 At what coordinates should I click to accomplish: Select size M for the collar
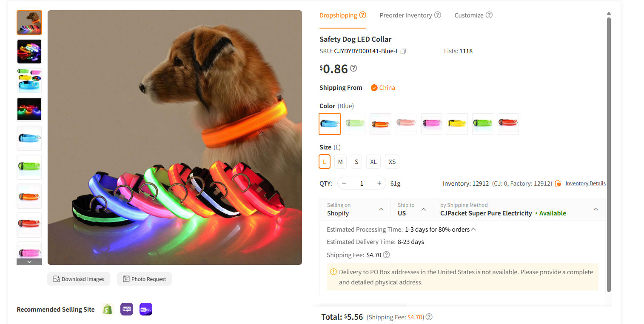pyautogui.click(x=340, y=161)
